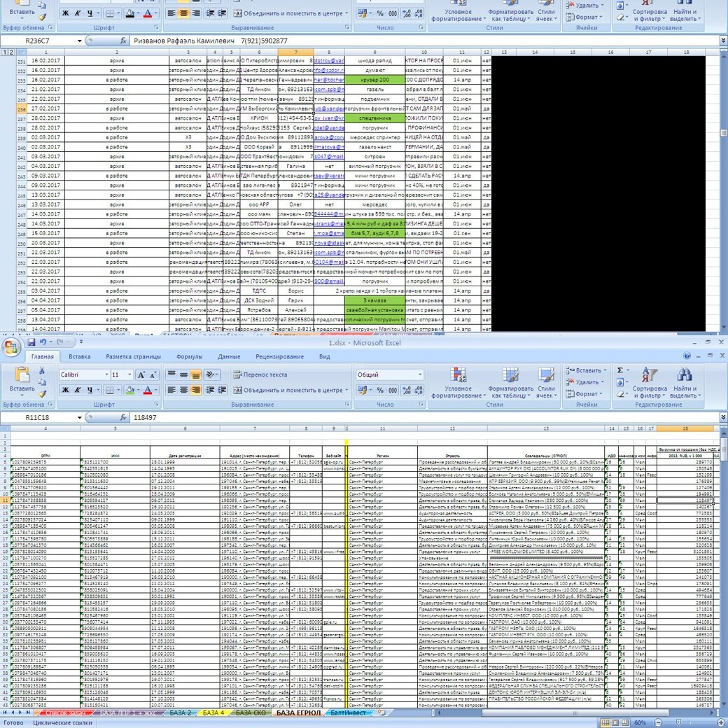The height and width of the screenshot is (728, 728).
Task: Apply percent style in upper Excel window ribbon
Action: (380, 13)
